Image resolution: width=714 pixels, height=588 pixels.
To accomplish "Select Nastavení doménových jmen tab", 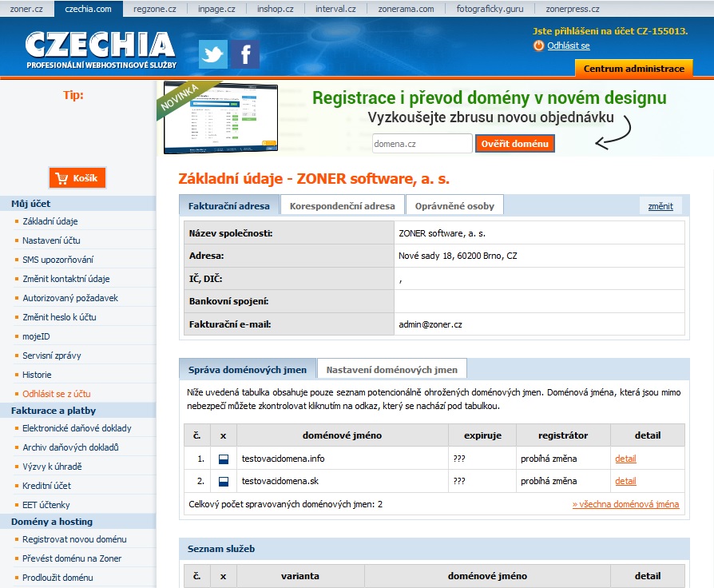I will click(x=392, y=369).
